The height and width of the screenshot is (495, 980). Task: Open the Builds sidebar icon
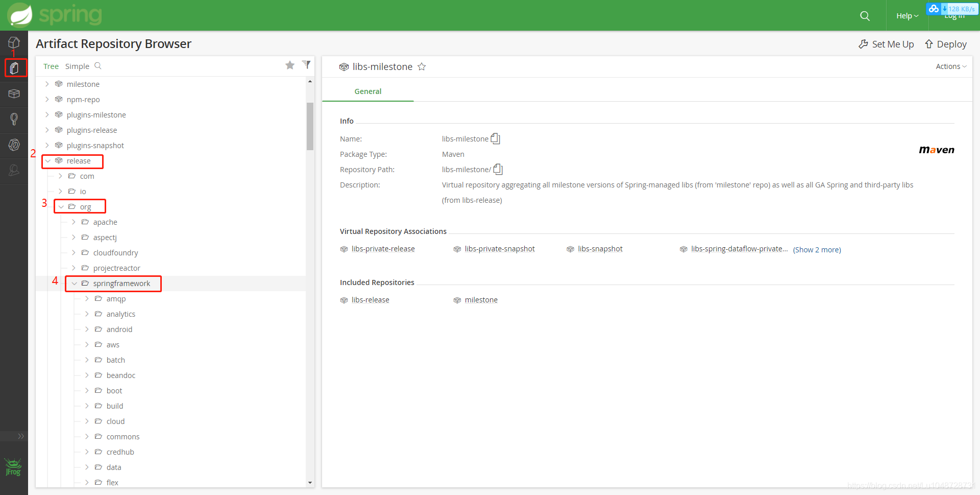point(14,119)
